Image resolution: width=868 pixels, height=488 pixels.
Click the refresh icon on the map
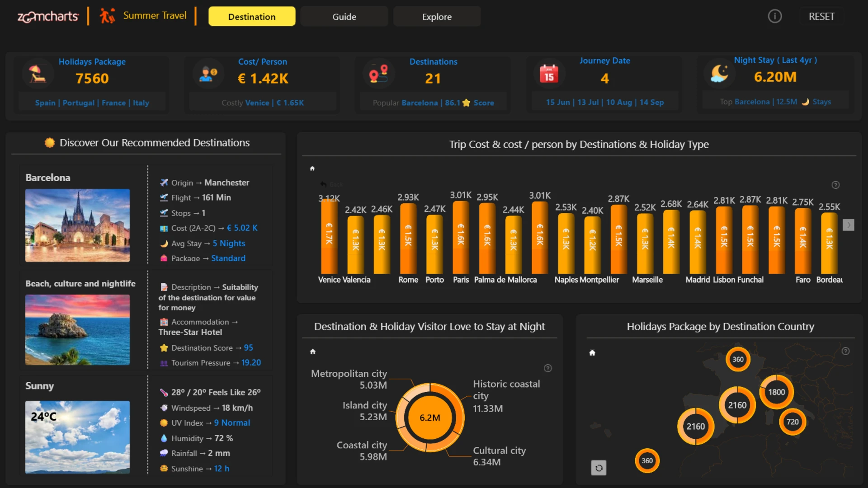tap(599, 468)
